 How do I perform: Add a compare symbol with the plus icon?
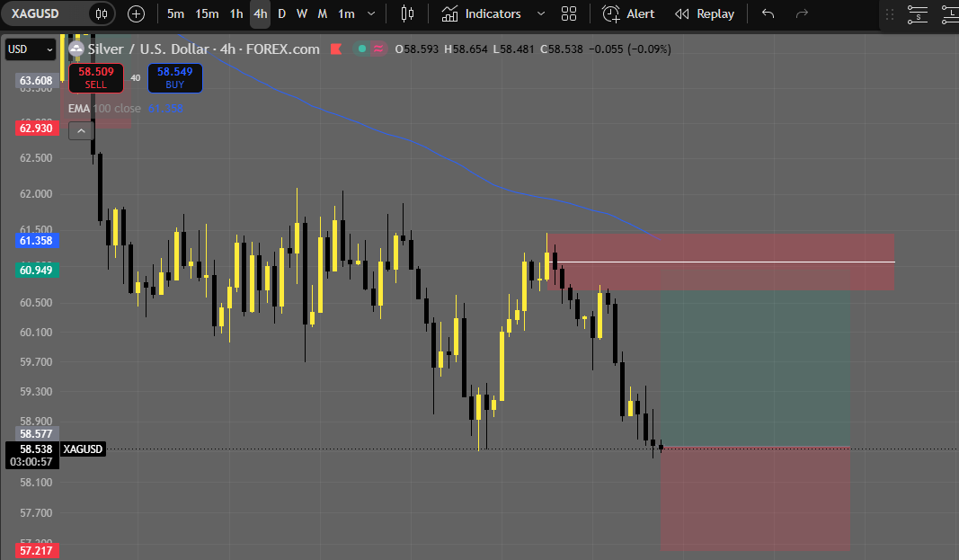tap(136, 13)
